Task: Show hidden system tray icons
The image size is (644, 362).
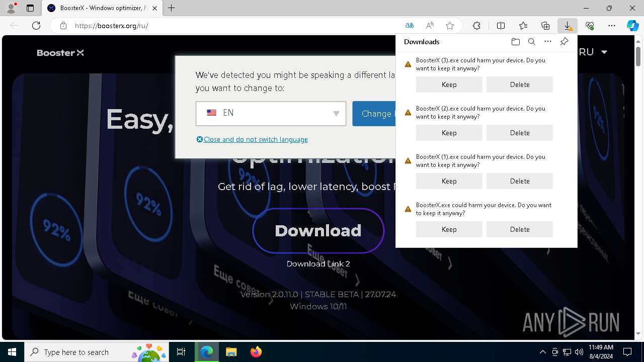Action: click(x=542, y=352)
